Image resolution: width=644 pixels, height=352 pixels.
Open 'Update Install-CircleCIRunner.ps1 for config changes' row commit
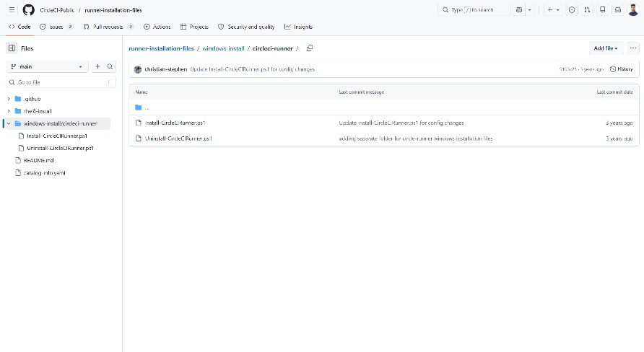(x=401, y=123)
